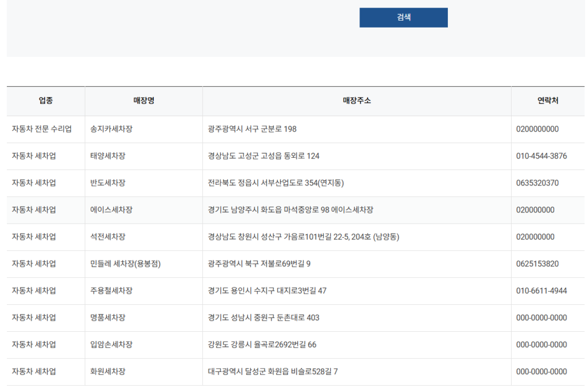
Task: Click the 검색 search button
Action: tap(403, 17)
